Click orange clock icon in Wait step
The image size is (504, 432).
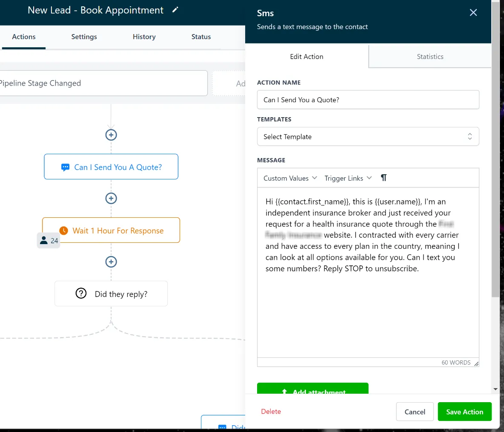pyautogui.click(x=64, y=230)
